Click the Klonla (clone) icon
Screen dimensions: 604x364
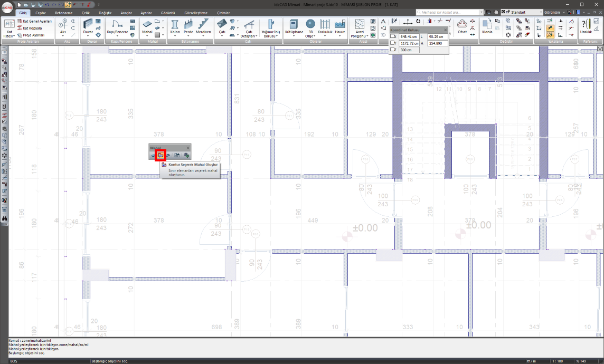pyautogui.click(x=487, y=26)
